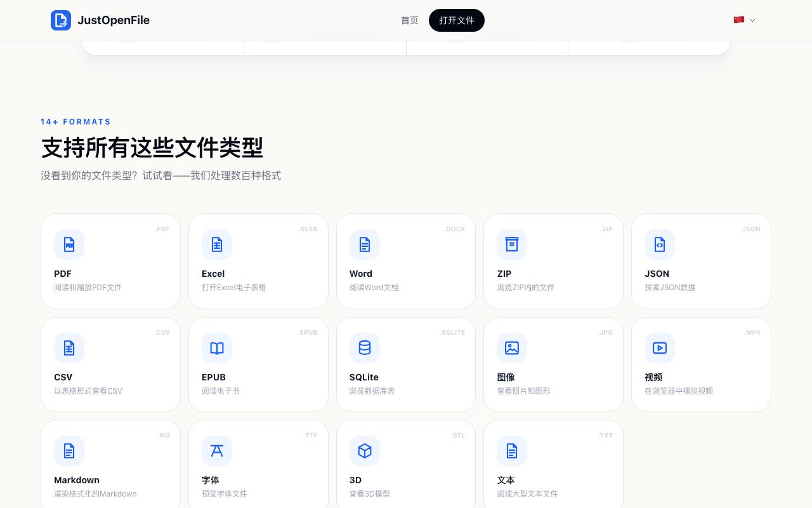This screenshot has height=508, width=812.
Task: Click the Excel spreadsheet icon
Action: click(x=217, y=244)
